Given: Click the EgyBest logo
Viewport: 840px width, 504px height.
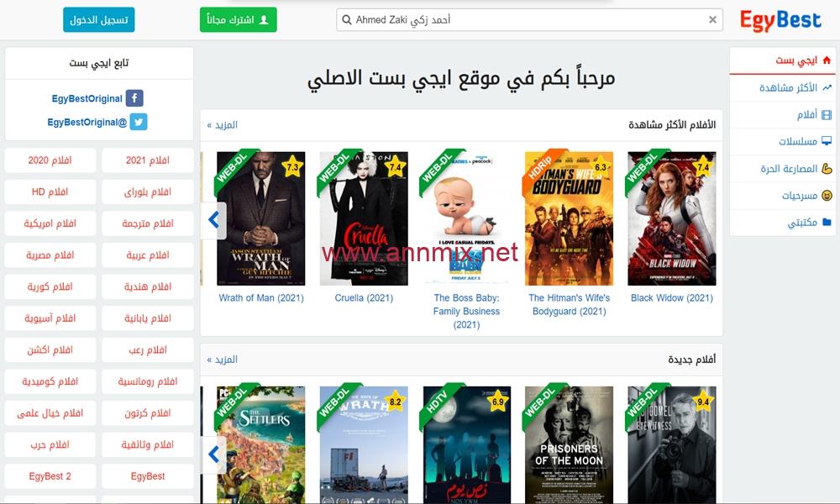Looking at the screenshot, I should click(780, 20).
